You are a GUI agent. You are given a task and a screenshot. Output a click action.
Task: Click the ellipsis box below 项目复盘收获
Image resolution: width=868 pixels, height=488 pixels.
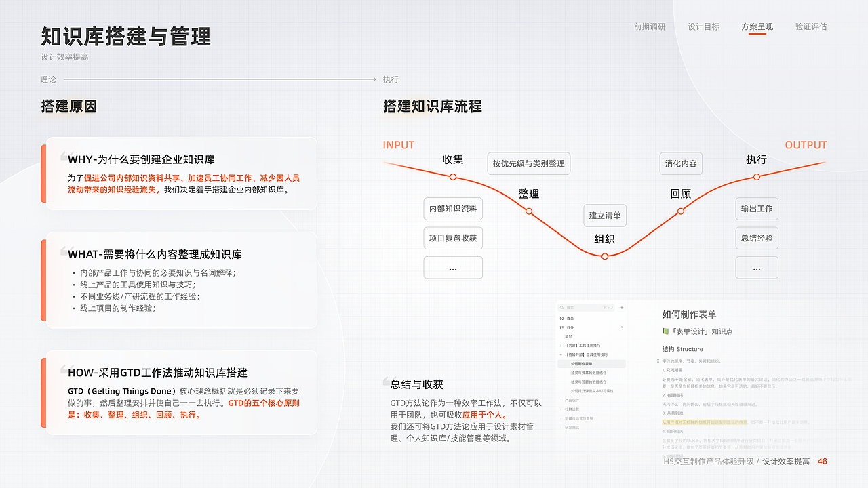point(453,268)
